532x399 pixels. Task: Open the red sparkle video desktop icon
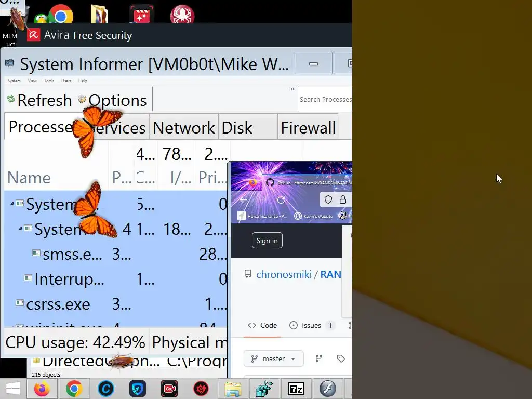click(x=141, y=14)
